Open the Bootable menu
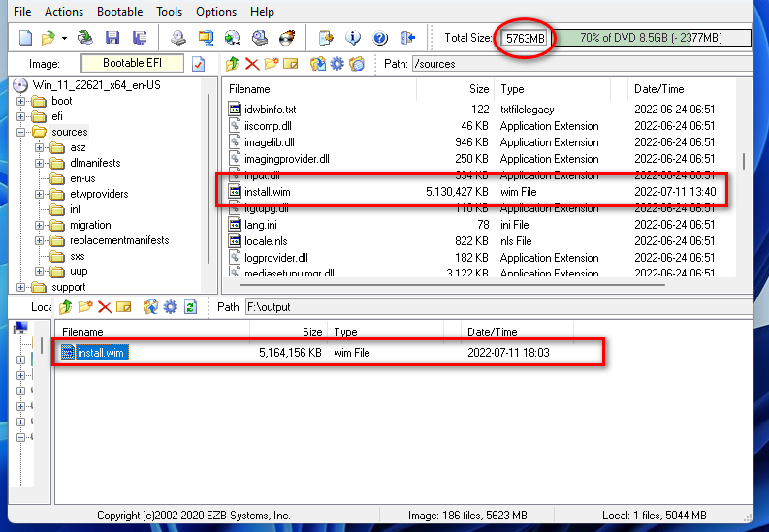 [119, 12]
